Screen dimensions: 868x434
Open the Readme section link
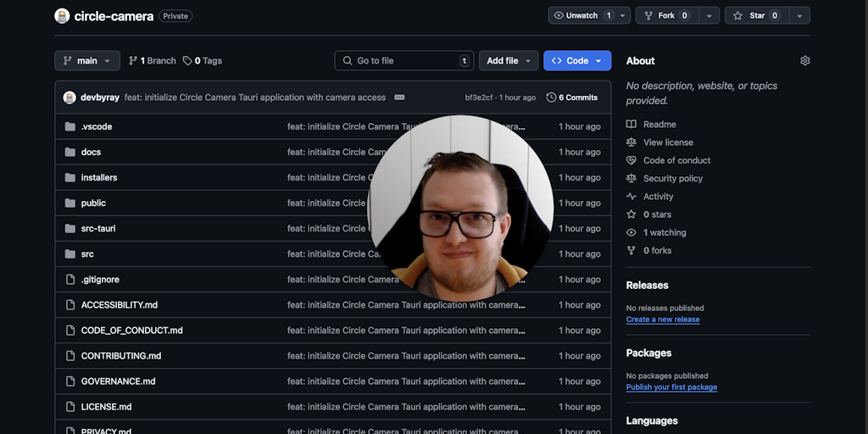tap(659, 125)
